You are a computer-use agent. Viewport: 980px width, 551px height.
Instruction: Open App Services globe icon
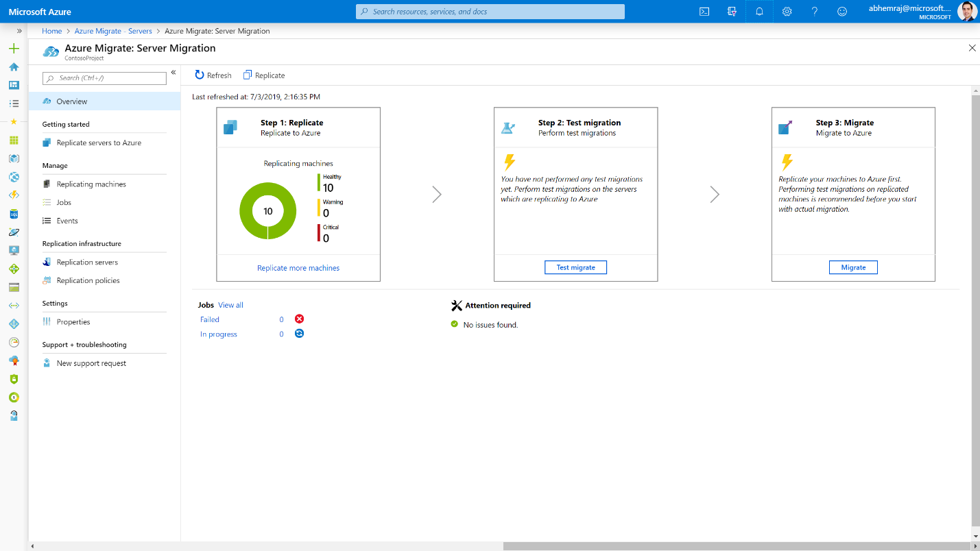click(14, 177)
